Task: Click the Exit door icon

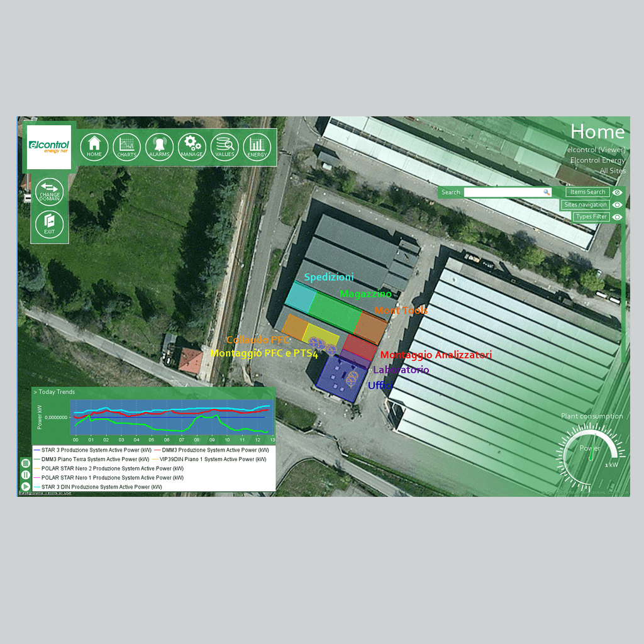Action: point(50,223)
